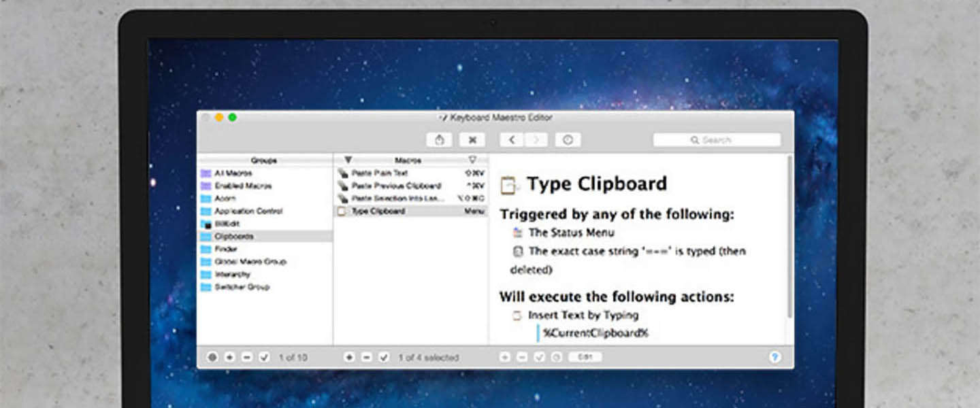Image resolution: width=980 pixels, height=408 pixels.
Task: Select the Finder group
Action: 265,249
